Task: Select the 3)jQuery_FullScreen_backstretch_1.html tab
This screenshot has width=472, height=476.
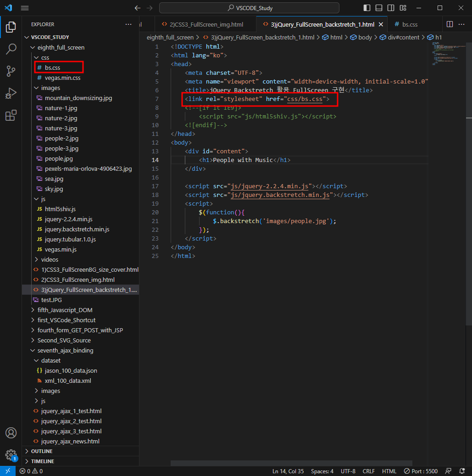Action: 322,24
